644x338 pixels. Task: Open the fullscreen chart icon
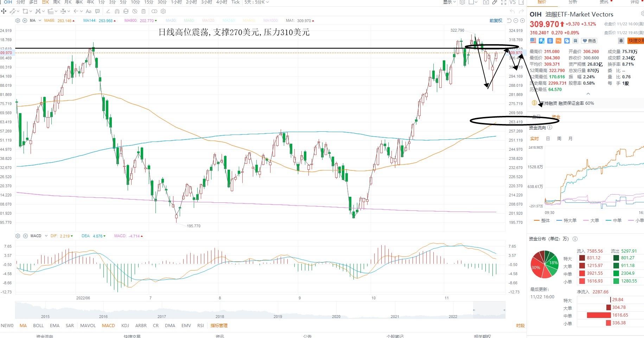(504, 2)
